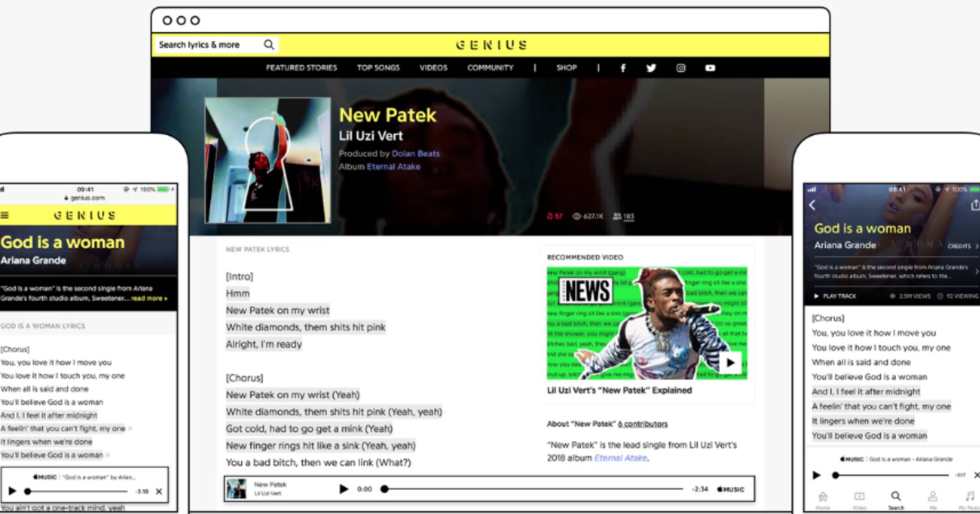Open Twitter icon in the desktop nav bar
This screenshot has height=514, width=980.
pyautogui.click(x=650, y=68)
